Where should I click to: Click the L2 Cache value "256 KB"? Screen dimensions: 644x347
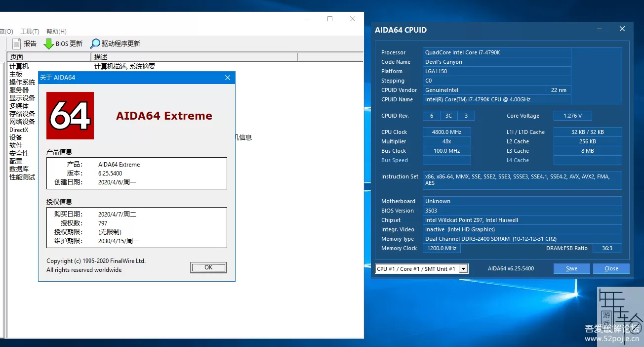tap(588, 141)
